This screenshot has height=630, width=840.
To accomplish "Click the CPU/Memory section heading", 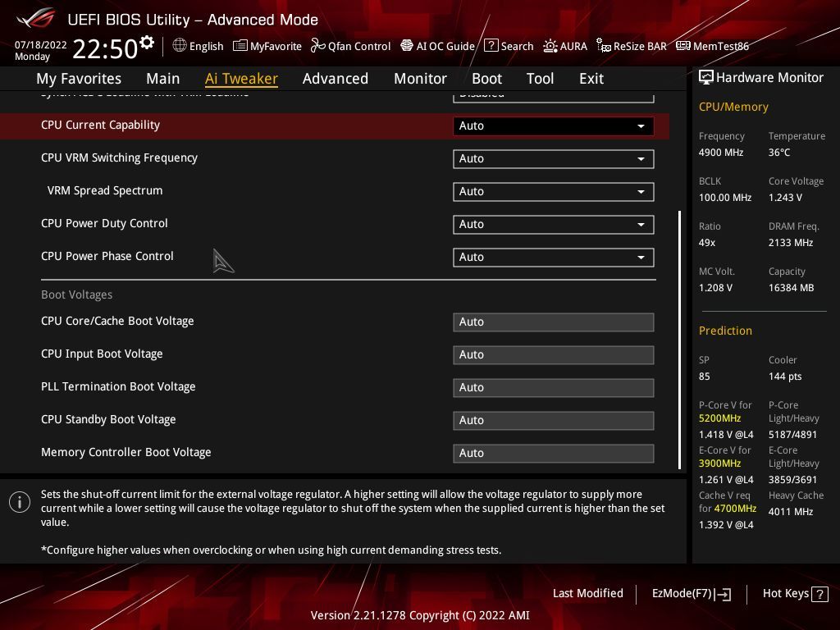I will (733, 107).
